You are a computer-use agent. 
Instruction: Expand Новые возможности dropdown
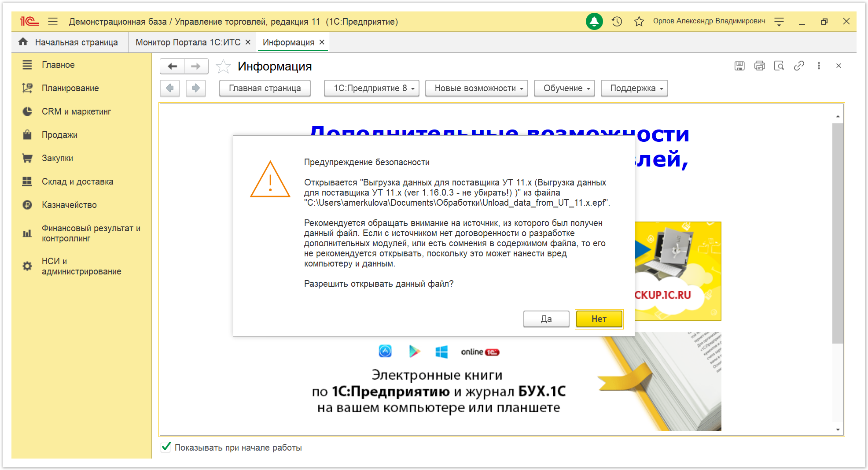476,88
